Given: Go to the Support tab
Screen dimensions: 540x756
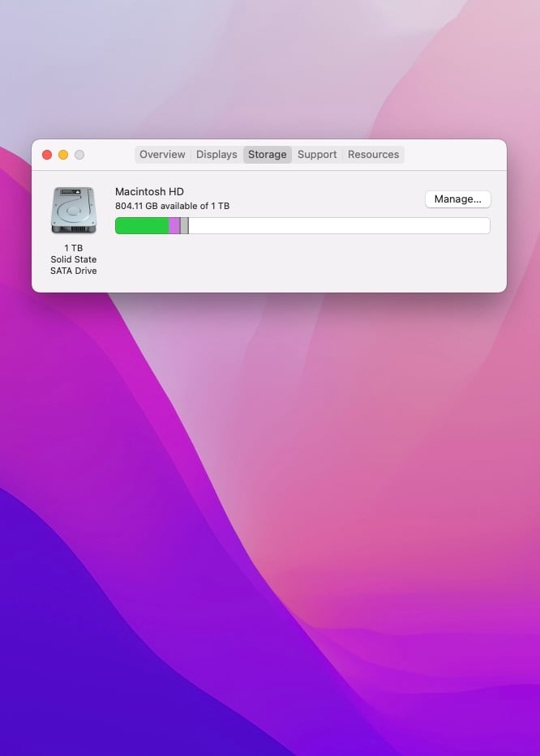Looking at the screenshot, I should [x=317, y=154].
